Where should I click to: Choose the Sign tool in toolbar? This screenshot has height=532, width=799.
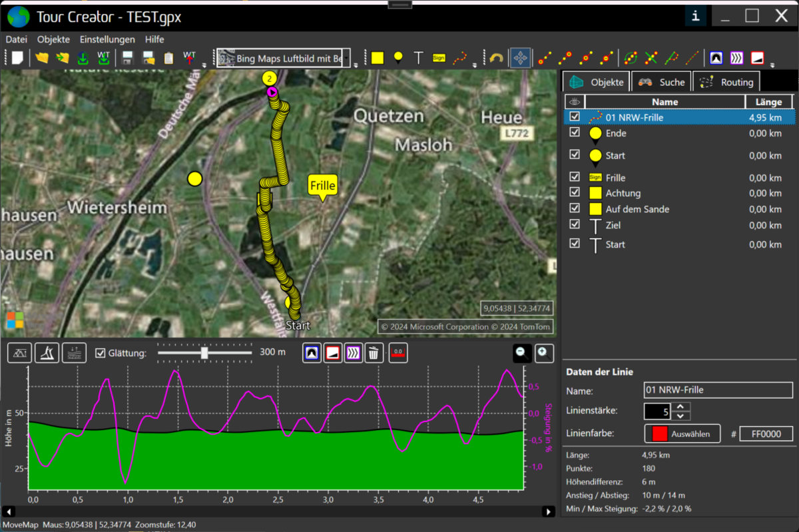(439, 58)
